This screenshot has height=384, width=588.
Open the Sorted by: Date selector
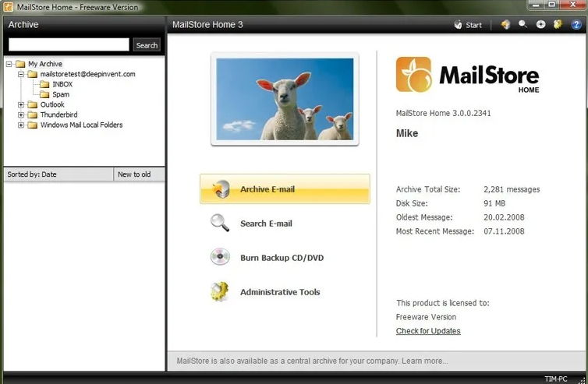[58, 174]
